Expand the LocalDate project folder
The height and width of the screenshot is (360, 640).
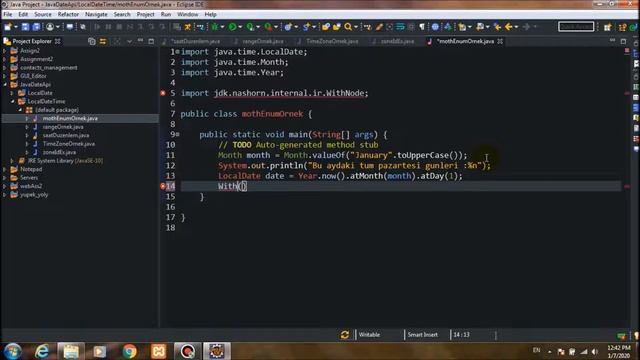[x=12, y=93]
